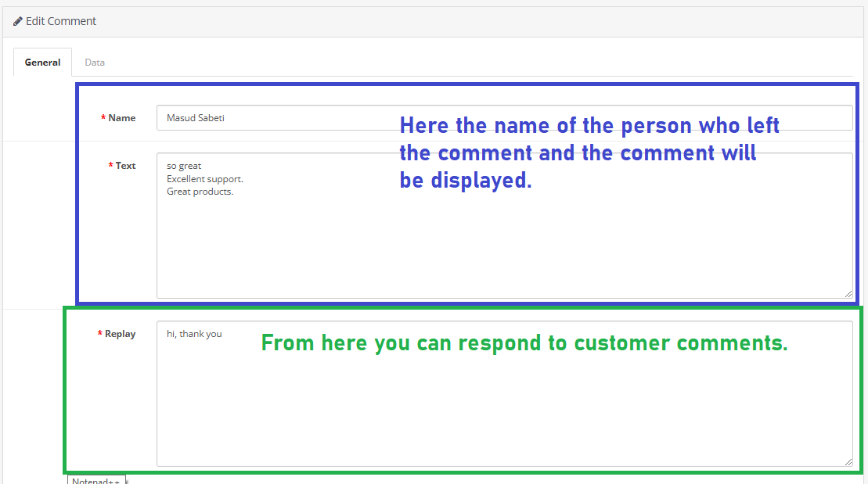Click the 'Great products.' line in Text box
Image resolution: width=868 pixels, height=484 pixels.
(200, 192)
